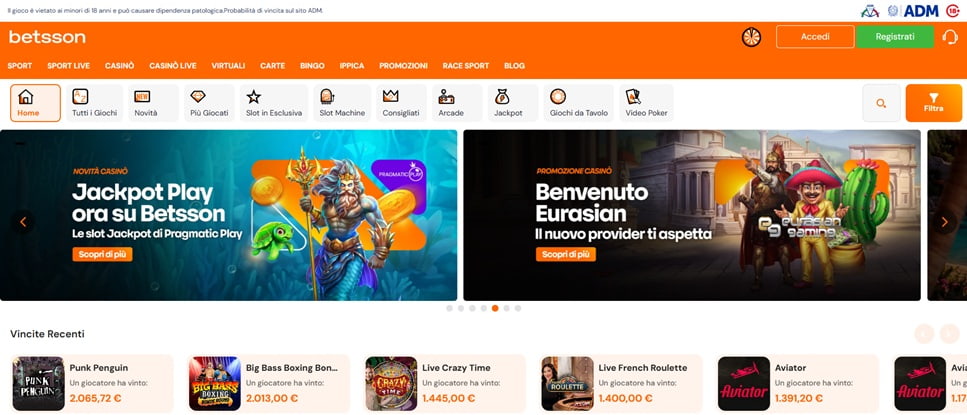Image resolution: width=967 pixels, height=415 pixels.
Task: Open Più Giocati category
Action: [209, 103]
